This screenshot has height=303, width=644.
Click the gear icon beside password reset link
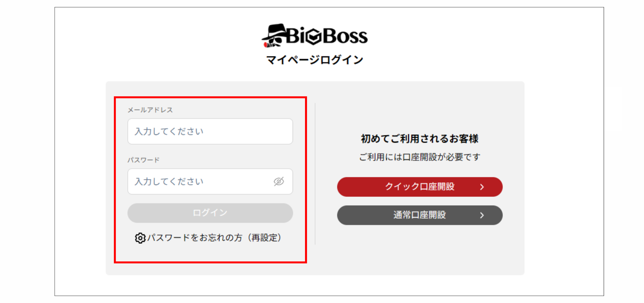tap(140, 238)
